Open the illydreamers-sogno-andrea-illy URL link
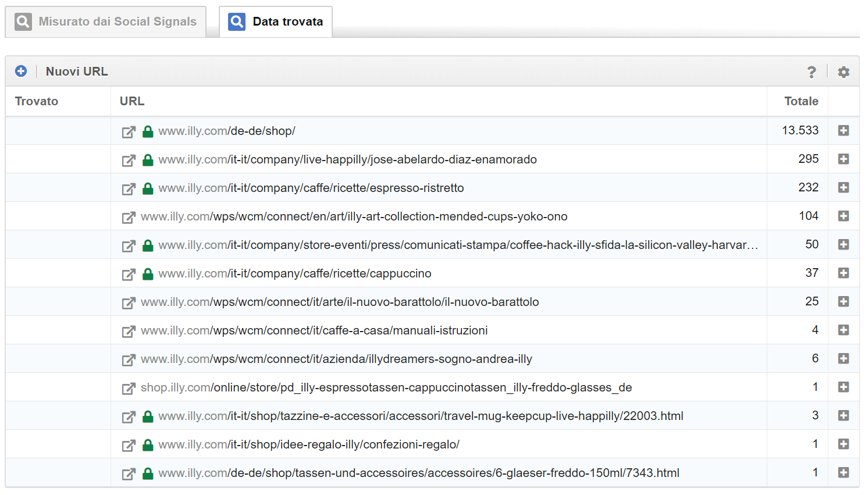 pyautogui.click(x=336, y=359)
